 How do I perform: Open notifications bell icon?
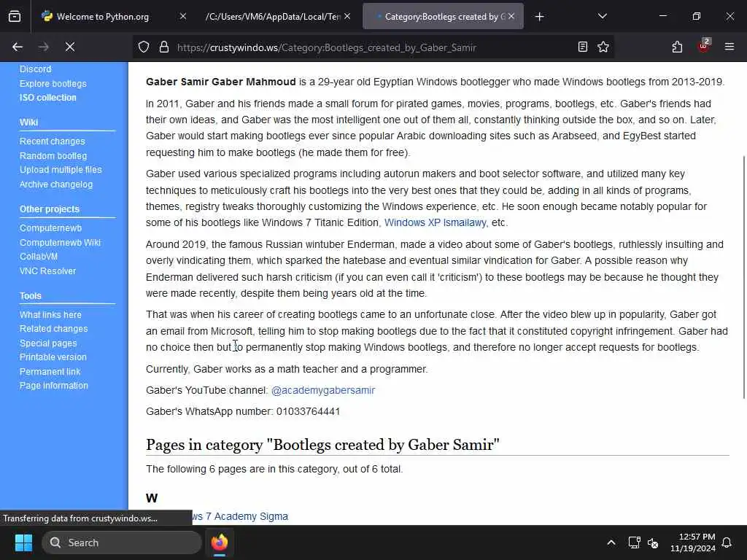727,542
